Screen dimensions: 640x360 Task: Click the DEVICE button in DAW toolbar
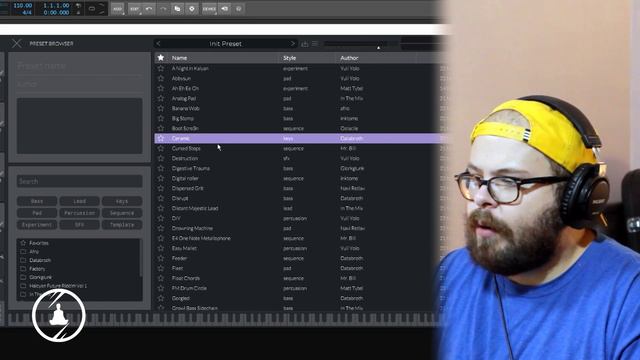tap(209, 9)
